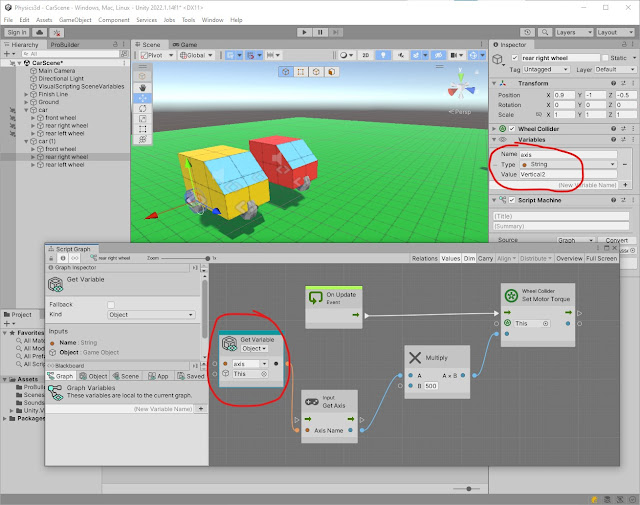Select the Multiply node icon
Screen dimensions: 640x505
pyautogui.click(x=415, y=358)
